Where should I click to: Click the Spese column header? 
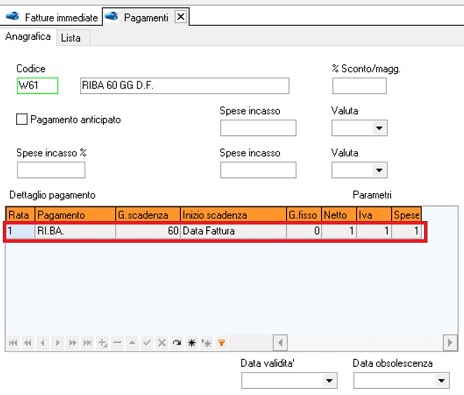point(407,215)
